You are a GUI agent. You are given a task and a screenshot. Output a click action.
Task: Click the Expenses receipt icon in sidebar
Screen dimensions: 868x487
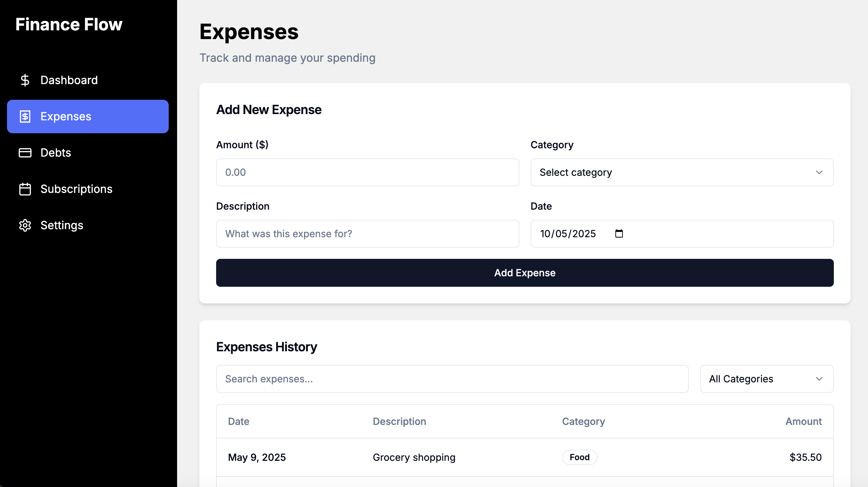point(25,117)
